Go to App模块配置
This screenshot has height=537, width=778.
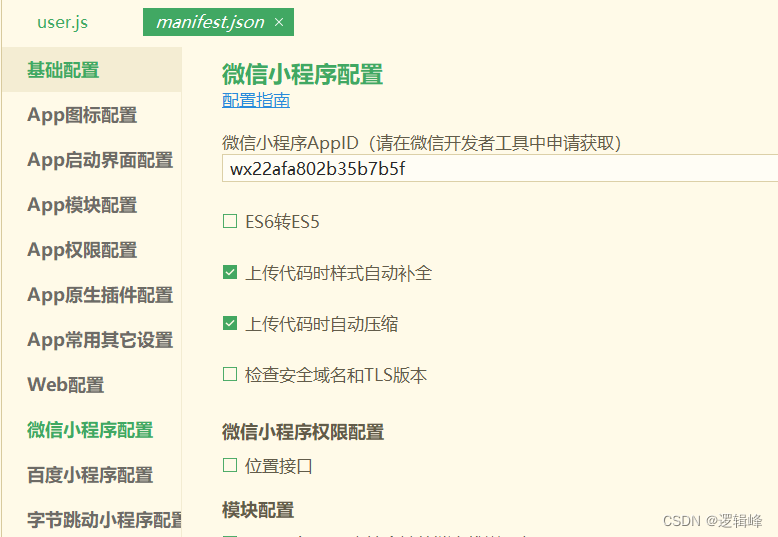[82, 205]
